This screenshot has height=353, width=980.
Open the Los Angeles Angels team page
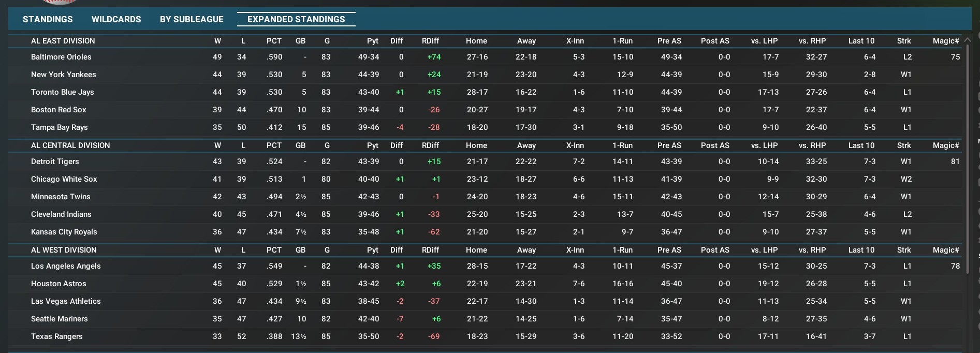point(66,266)
